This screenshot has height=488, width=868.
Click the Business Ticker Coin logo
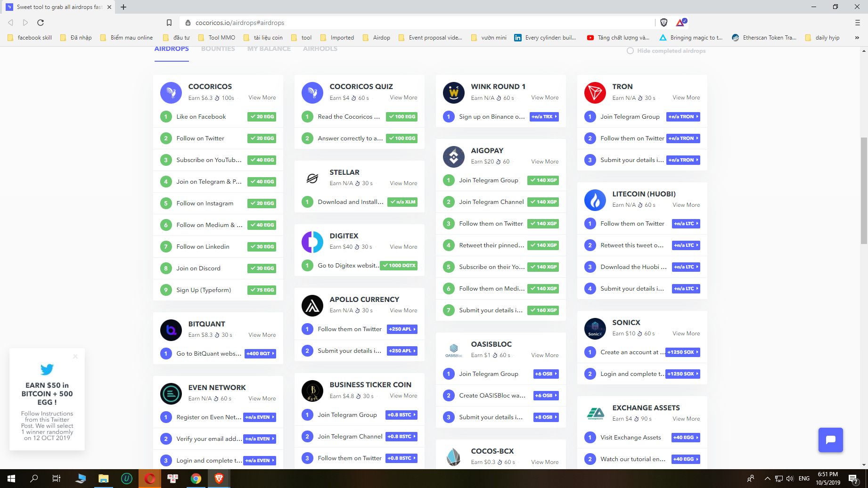(312, 391)
